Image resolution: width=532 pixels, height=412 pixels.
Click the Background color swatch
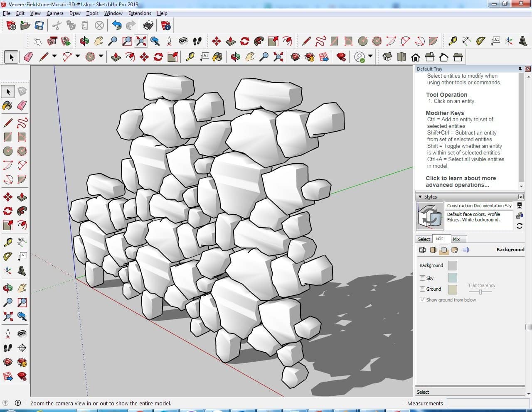(453, 265)
